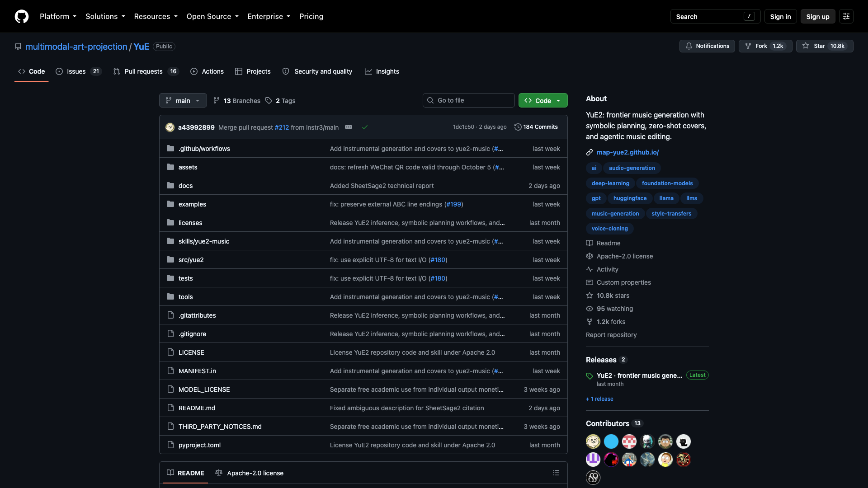Switch to the Pull requests tab
868x488 pixels.
(146, 71)
